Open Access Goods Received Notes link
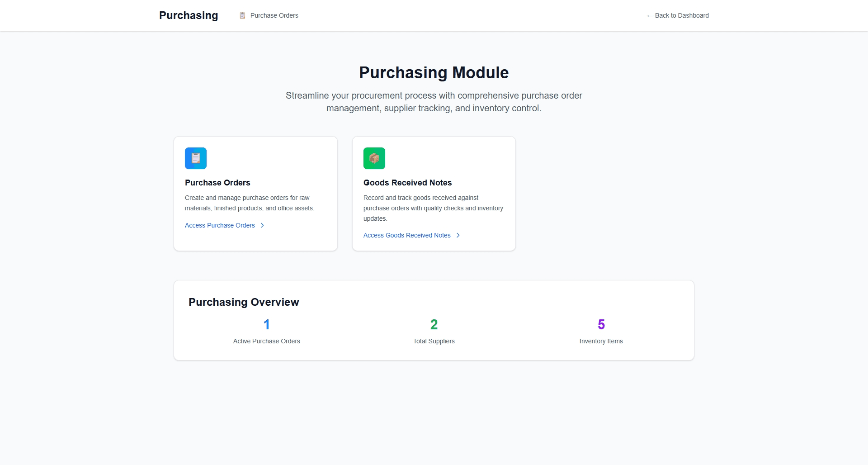Image resolution: width=868 pixels, height=465 pixels. (406, 235)
